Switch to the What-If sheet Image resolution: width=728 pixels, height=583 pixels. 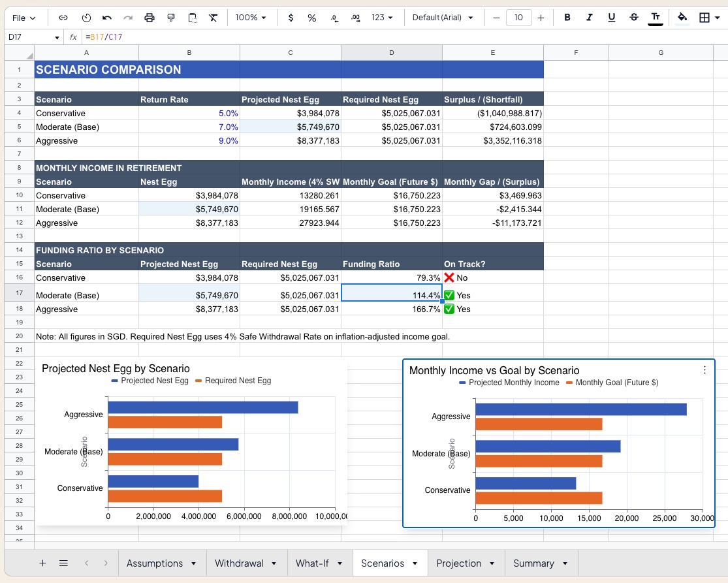tap(312, 563)
